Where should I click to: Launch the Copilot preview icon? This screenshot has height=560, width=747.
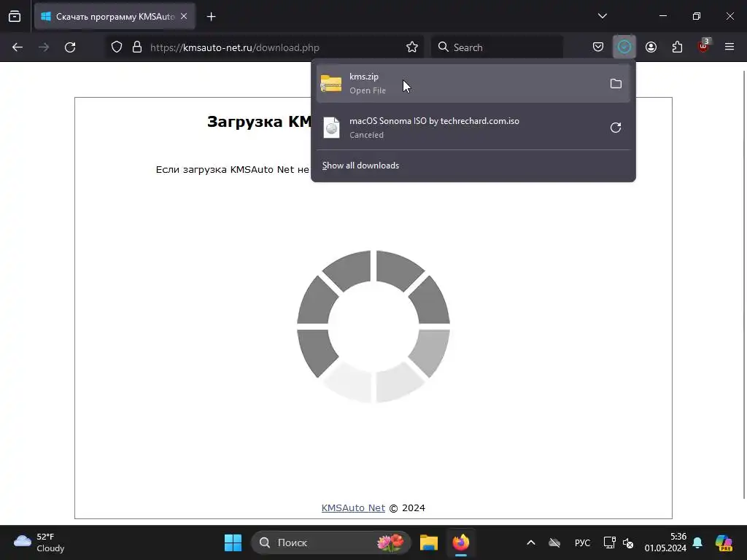pos(723,542)
